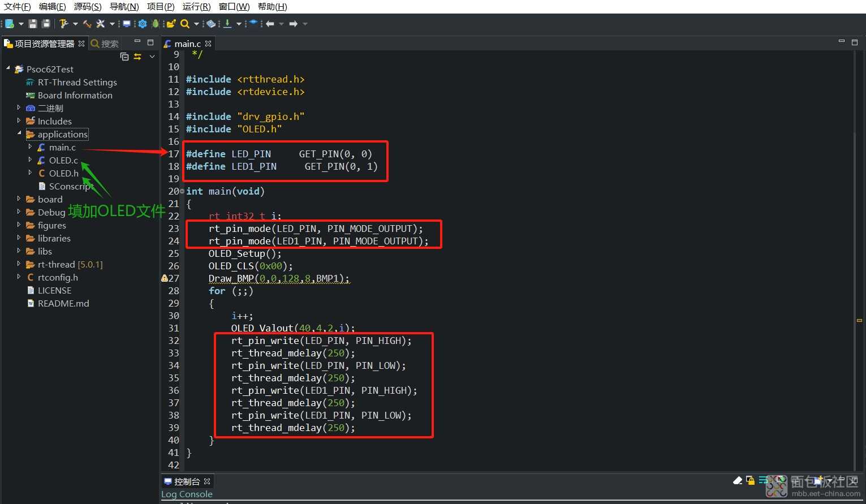This screenshot has height=504, width=866.
Task: Open the 项目(P) menu
Action: pyautogui.click(x=161, y=7)
